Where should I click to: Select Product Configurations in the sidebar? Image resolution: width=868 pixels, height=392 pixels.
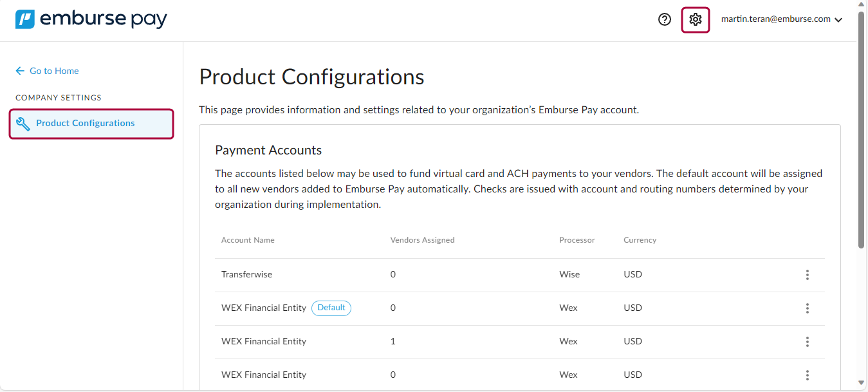[85, 124]
